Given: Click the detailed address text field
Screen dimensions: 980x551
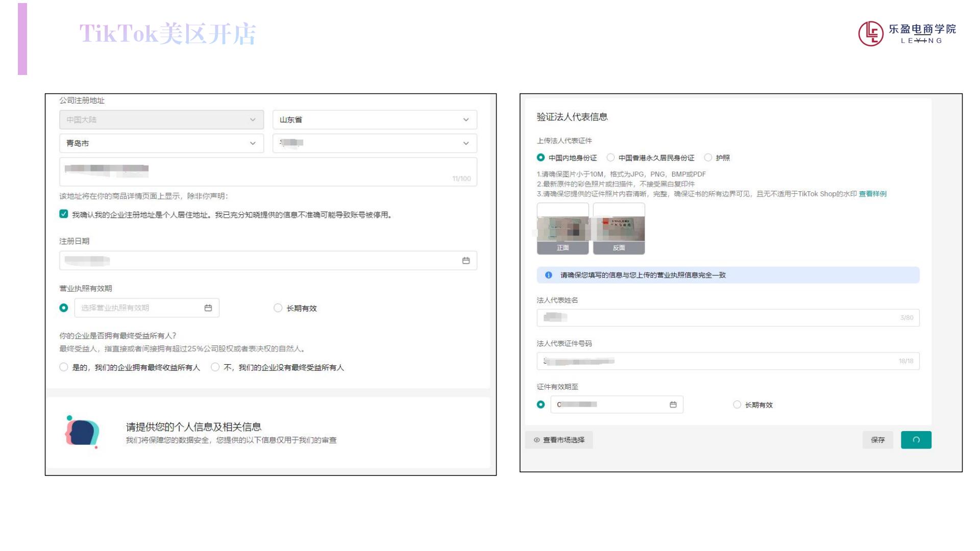Looking at the screenshot, I should coord(268,172).
